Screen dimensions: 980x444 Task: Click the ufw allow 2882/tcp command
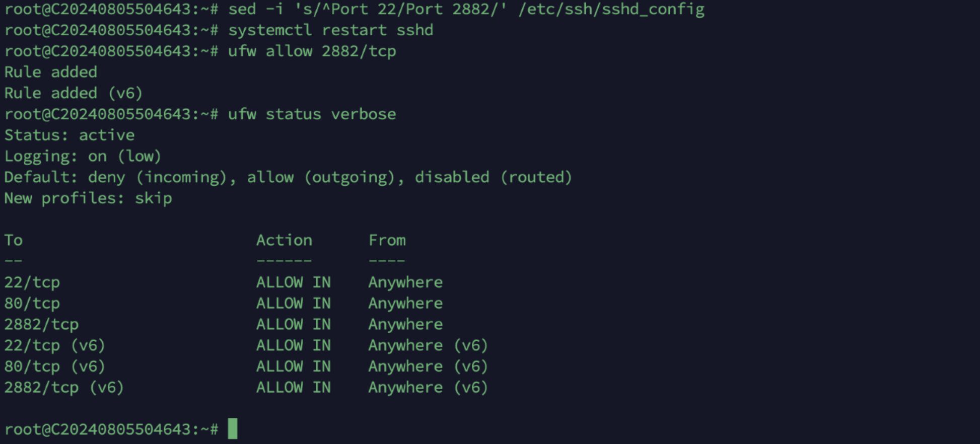click(312, 51)
